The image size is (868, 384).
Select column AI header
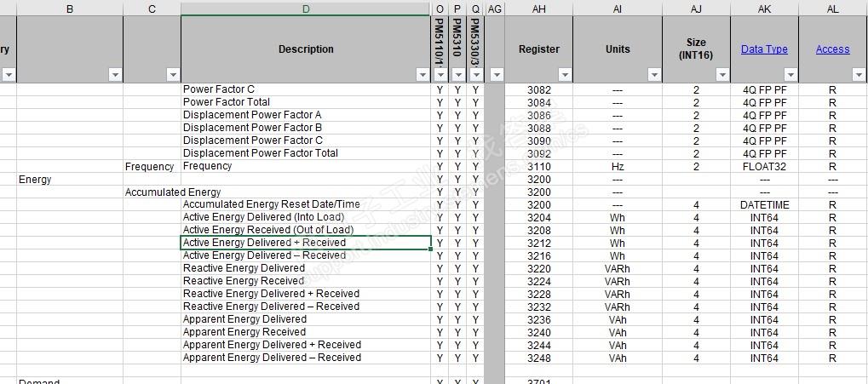pyautogui.click(x=618, y=9)
